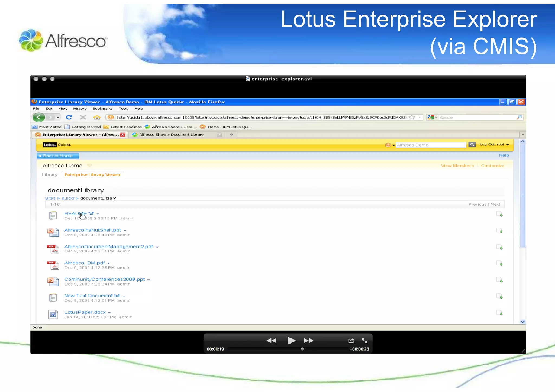
Task: Click the video progress slider knob
Action: pyautogui.click(x=303, y=349)
